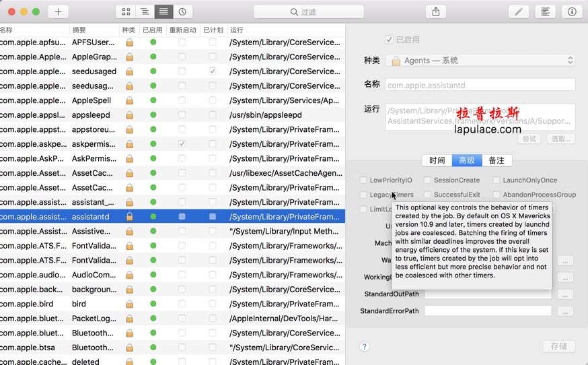Image resolution: width=588 pixels, height=365 pixels.
Task: Click browse button beside StandardErrorPath
Action: [565, 311]
